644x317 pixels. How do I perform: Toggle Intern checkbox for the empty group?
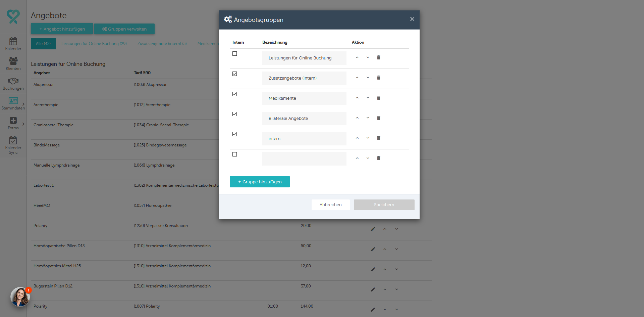234,154
